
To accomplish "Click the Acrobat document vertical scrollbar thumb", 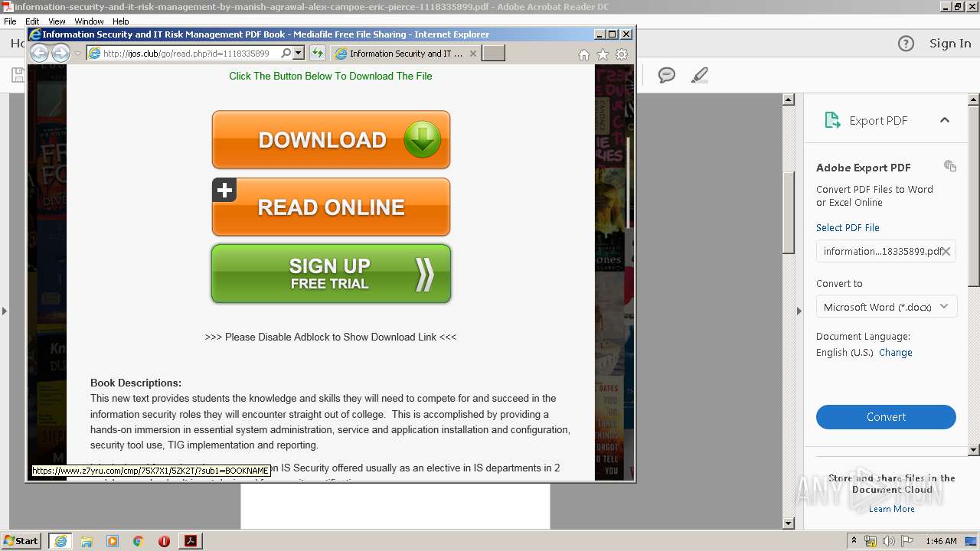I will pos(789,212).
